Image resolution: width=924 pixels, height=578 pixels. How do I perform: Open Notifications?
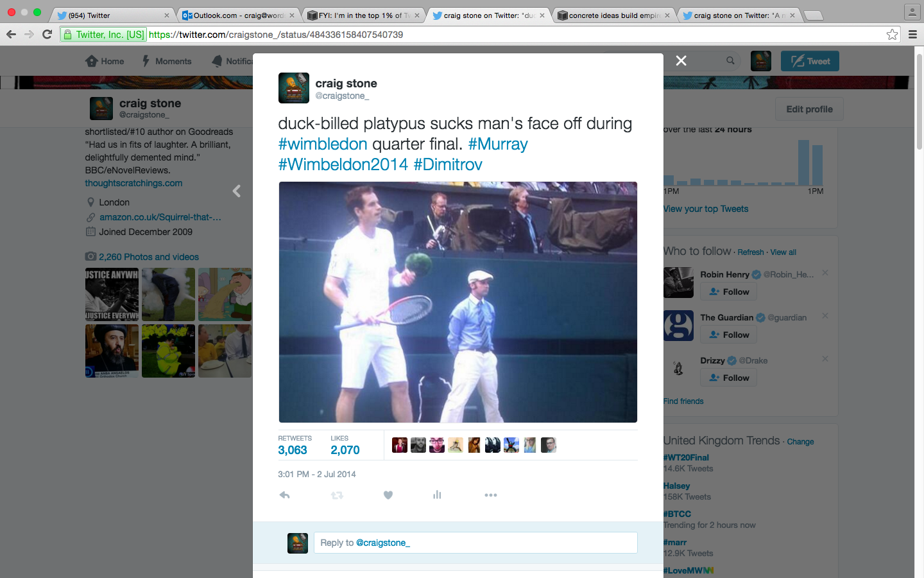232,61
